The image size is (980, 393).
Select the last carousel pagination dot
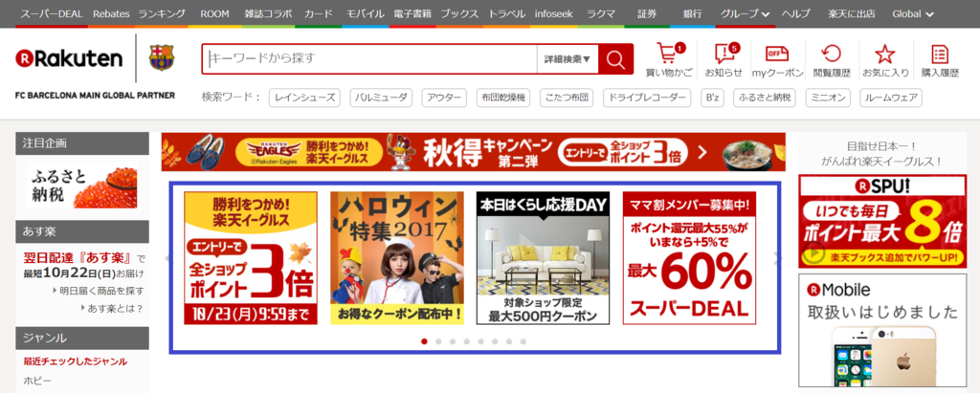[523, 341]
